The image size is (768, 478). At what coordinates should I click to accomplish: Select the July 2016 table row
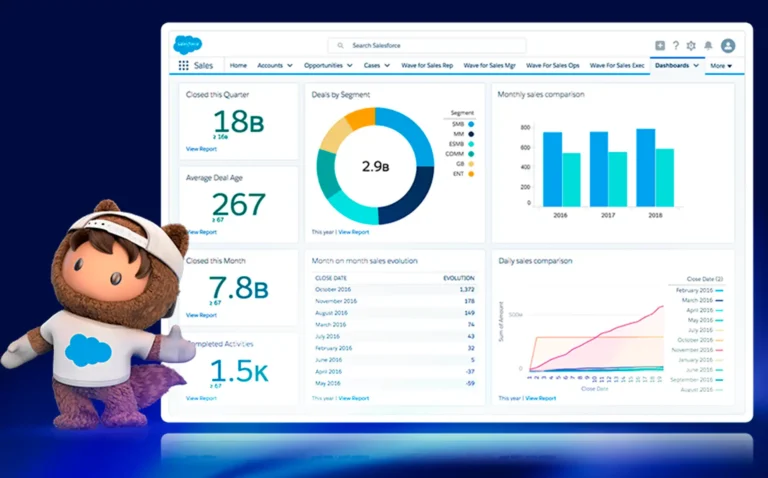click(x=395, y=336)
